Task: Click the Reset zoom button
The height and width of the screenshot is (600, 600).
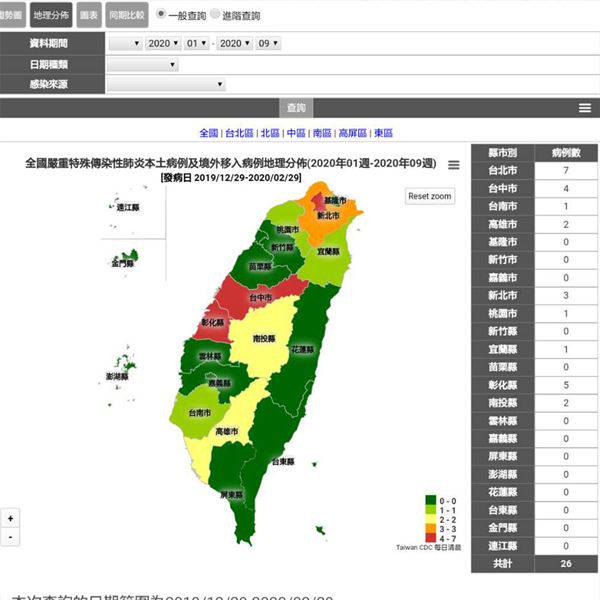Action: [x=430, y=196]
